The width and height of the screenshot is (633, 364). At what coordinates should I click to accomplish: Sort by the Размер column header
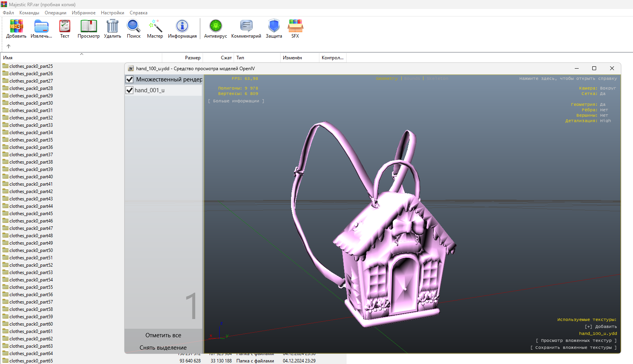tap(182, 58)
